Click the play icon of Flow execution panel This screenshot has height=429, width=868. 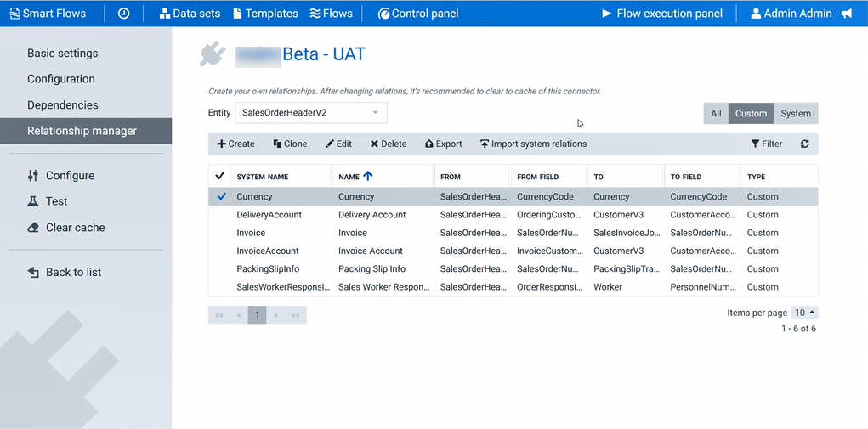[607, 14]
